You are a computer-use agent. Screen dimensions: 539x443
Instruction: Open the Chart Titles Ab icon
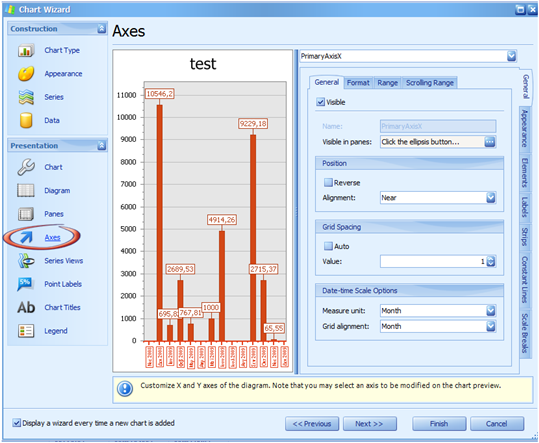point(26,307)
